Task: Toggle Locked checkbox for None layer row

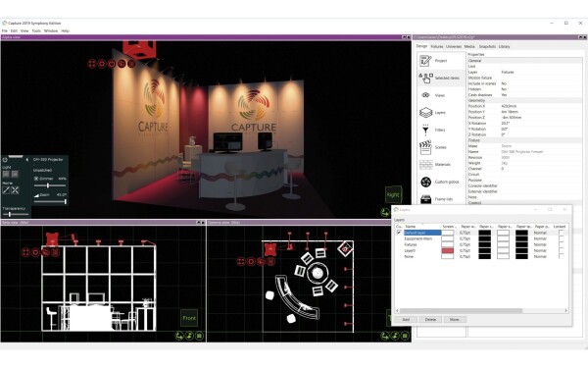Action: point(561,256)
